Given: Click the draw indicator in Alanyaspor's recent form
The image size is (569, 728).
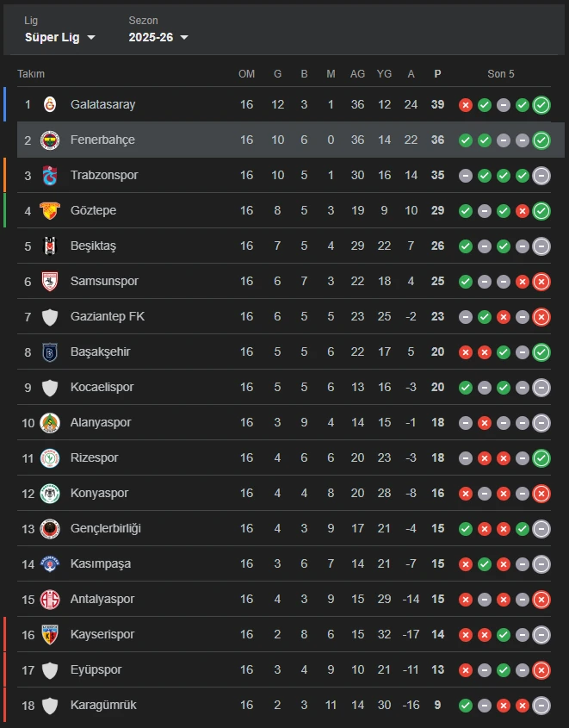Looking at the screenshot, I should click(466, 422).
